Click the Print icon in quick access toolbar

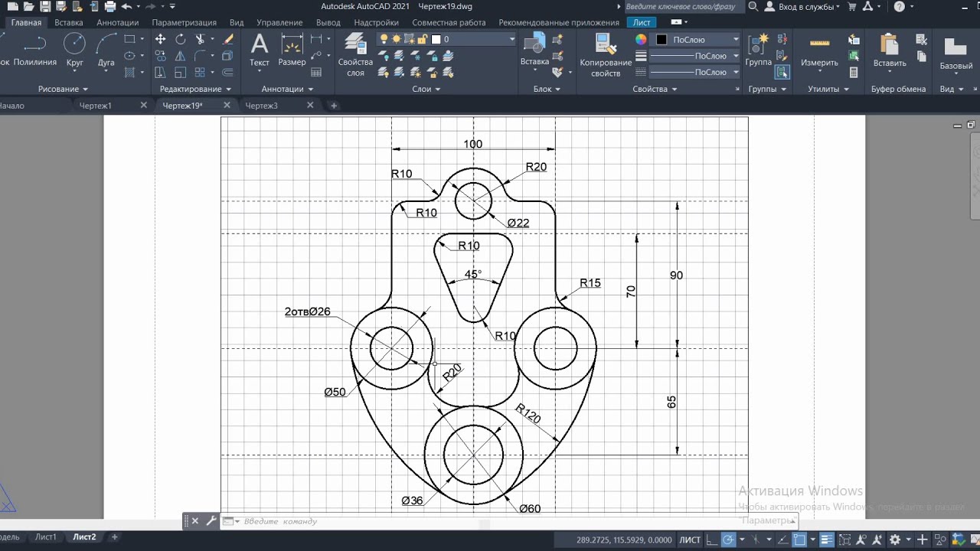click(x=109, y=7)
